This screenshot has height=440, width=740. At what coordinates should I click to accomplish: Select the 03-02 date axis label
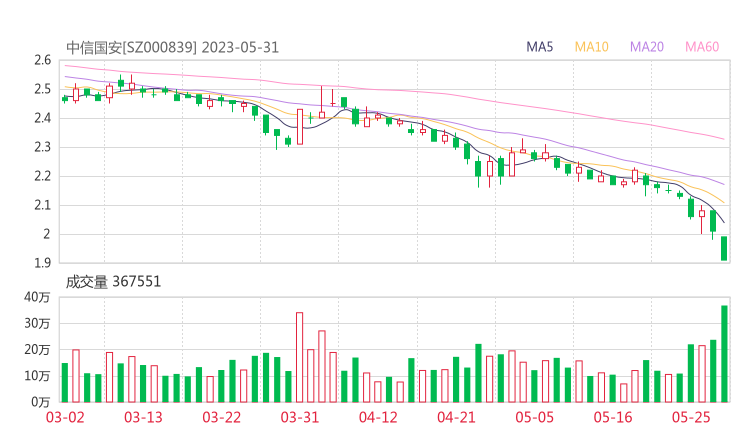click(65, 417)
